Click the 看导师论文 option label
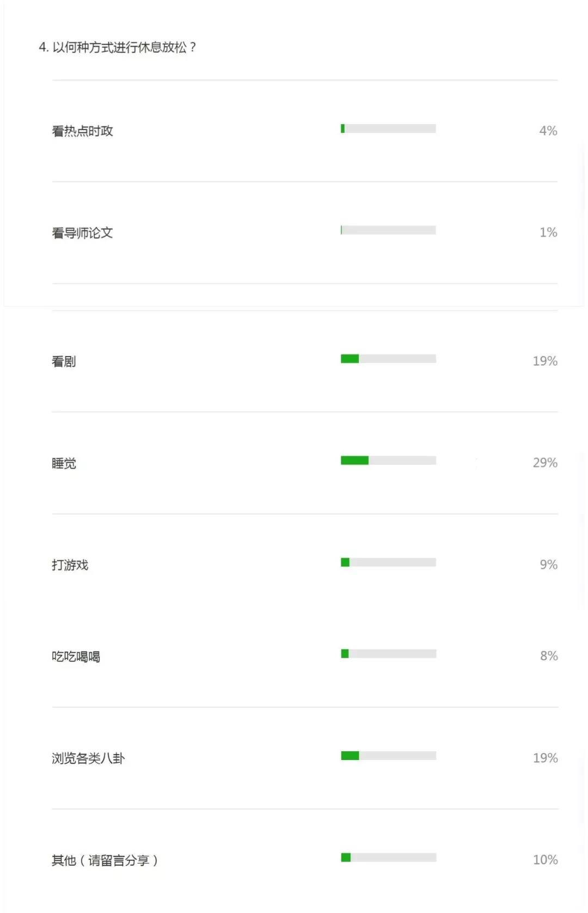 point(82,233)
